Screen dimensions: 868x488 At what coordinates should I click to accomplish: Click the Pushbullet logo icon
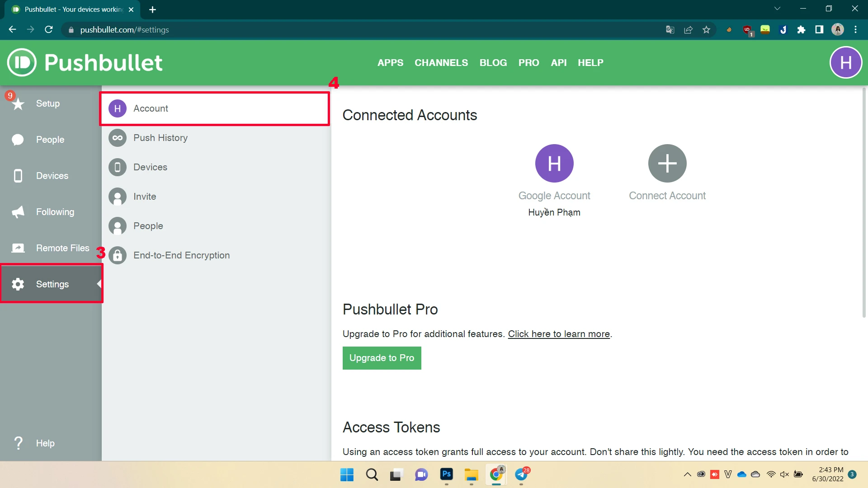(22, 62)
